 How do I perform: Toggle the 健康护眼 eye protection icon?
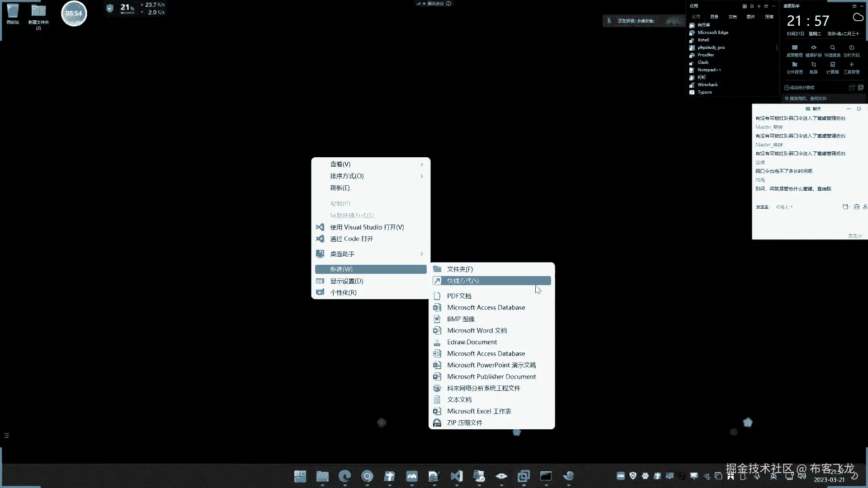point(813,48)
